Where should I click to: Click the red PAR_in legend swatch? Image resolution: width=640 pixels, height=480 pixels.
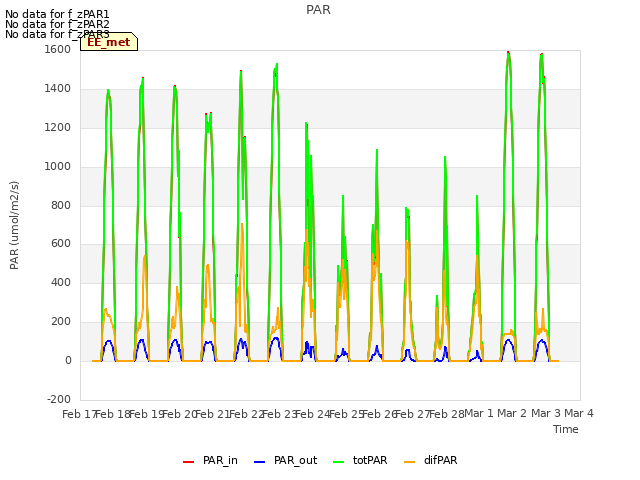coord(189,461)
